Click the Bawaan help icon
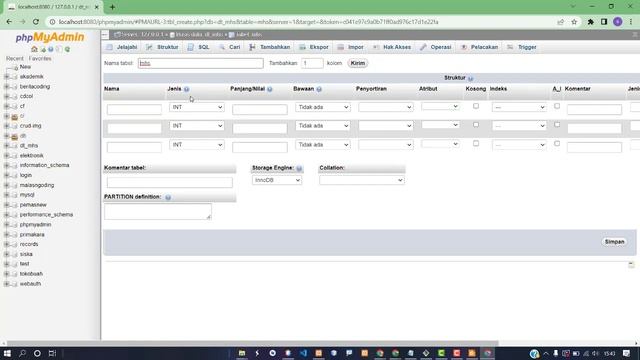 click(319, 89)
